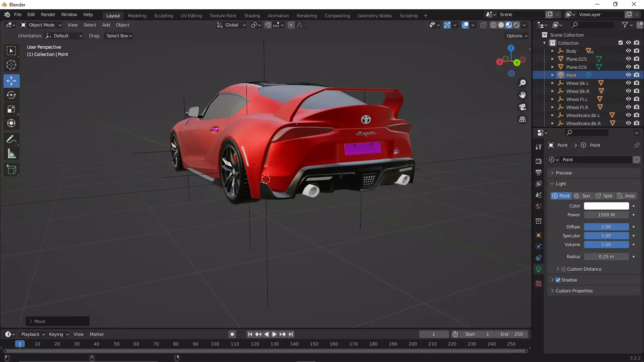The image size is (644, 362).
Task: Open the Keying dropdown in timeline
Action: 58,334
